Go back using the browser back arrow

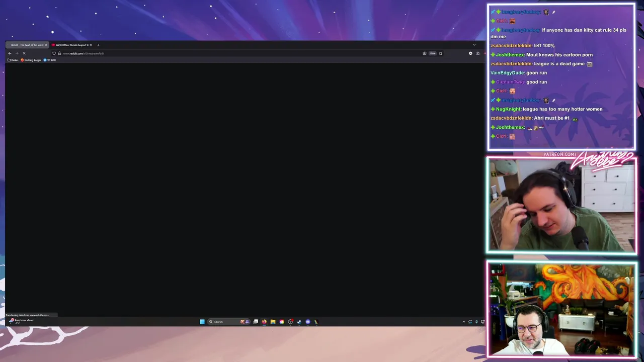10,53
